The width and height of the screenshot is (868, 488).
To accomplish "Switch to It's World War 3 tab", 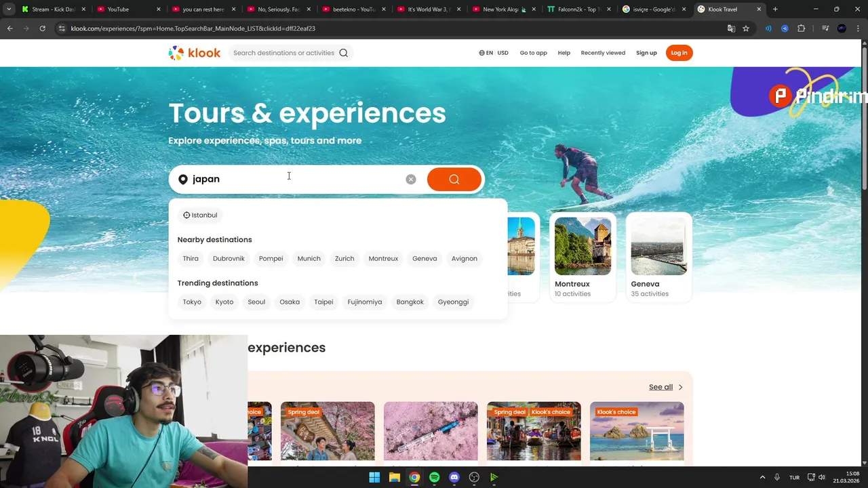I will pyautogui.click(x=429, y=9).
